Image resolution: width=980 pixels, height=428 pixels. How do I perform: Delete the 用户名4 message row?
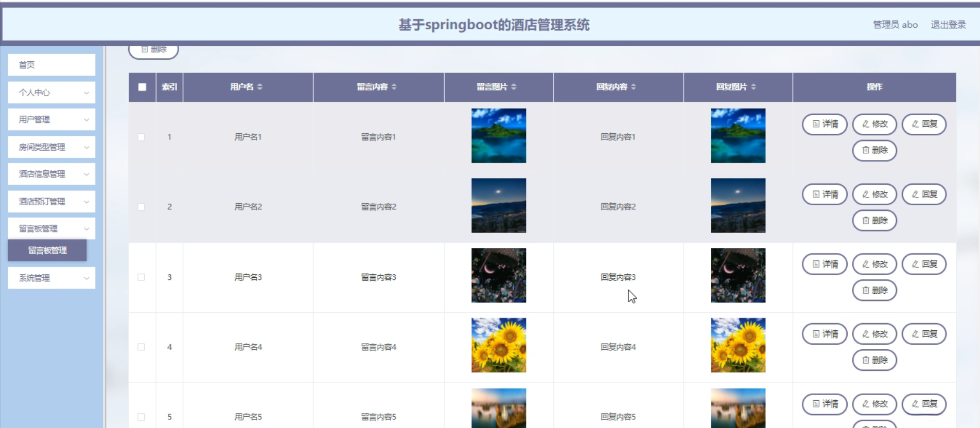(874, 361)
